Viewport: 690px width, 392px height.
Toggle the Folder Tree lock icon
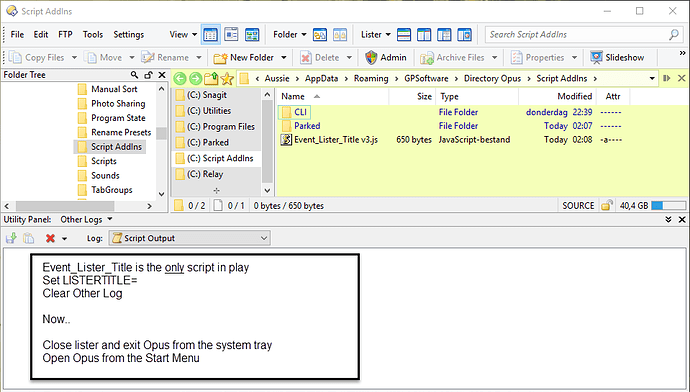click(x=148, y=75)
